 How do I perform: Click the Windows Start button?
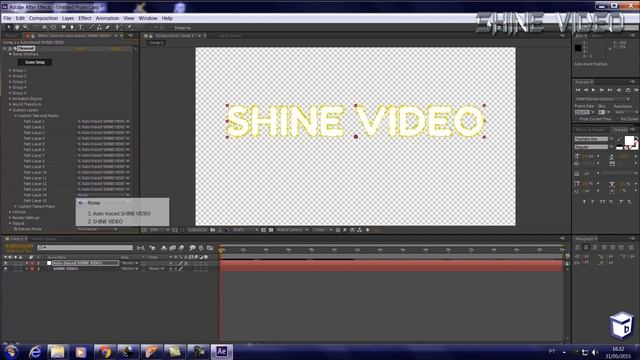10,351
